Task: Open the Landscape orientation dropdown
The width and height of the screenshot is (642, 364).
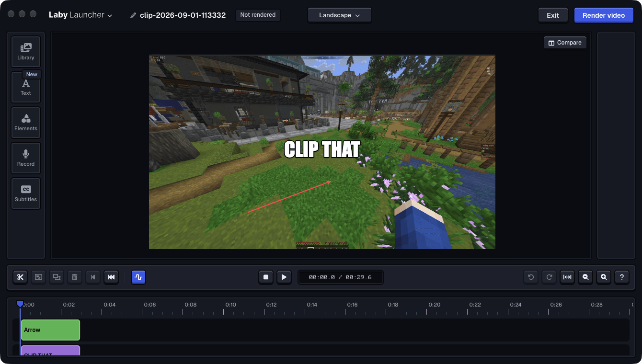Action: point(340,15)
